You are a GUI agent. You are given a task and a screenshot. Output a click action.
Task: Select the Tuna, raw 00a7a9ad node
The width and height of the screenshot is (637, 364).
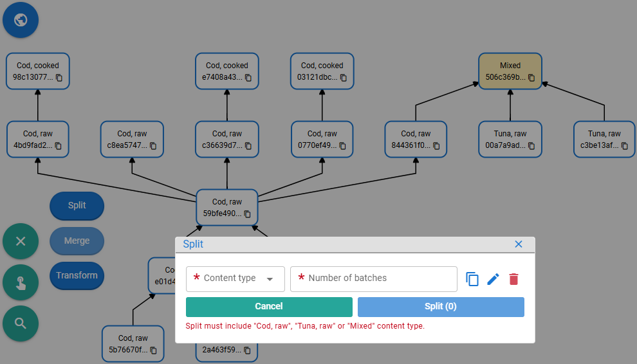(x=510, y=140)
